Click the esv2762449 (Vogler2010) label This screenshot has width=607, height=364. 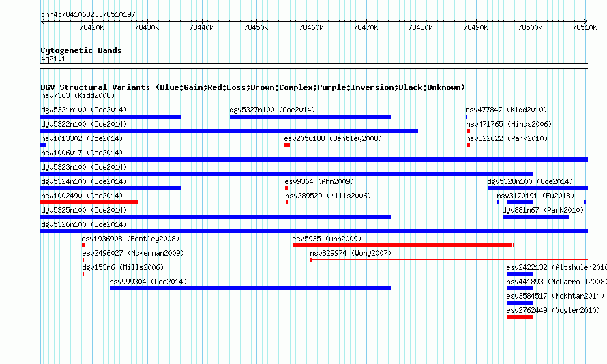553,310
